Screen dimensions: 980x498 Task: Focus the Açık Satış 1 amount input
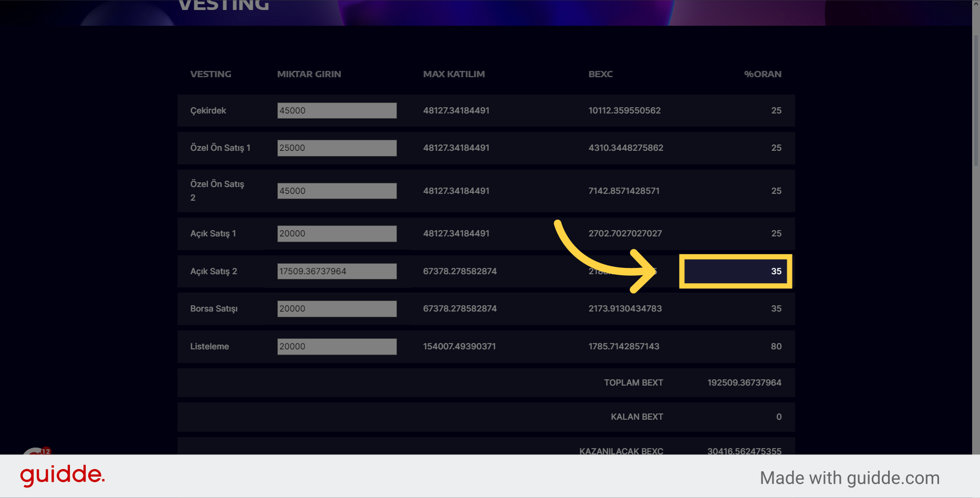pos(337,234)
